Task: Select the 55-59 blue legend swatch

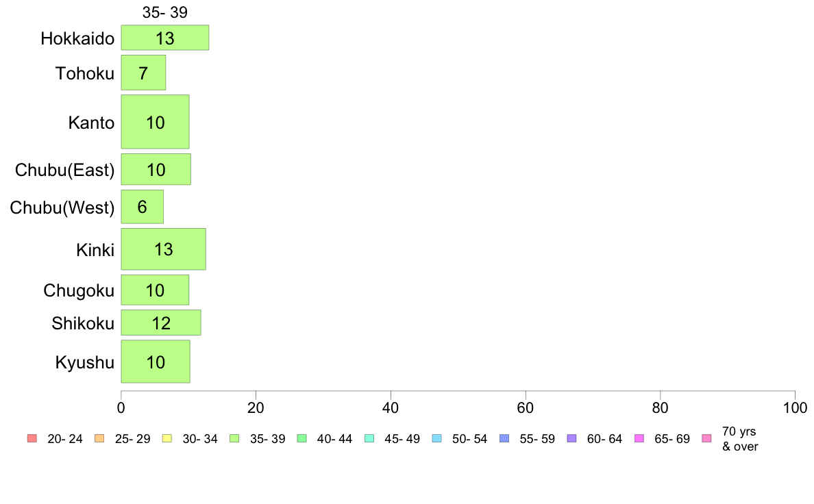Action: (504, 438)
